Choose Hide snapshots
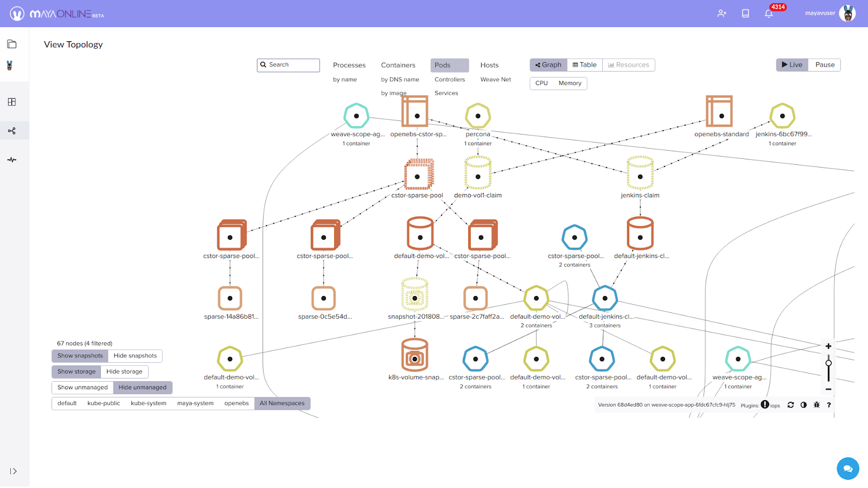868x488 pixels. pos(135,356)
